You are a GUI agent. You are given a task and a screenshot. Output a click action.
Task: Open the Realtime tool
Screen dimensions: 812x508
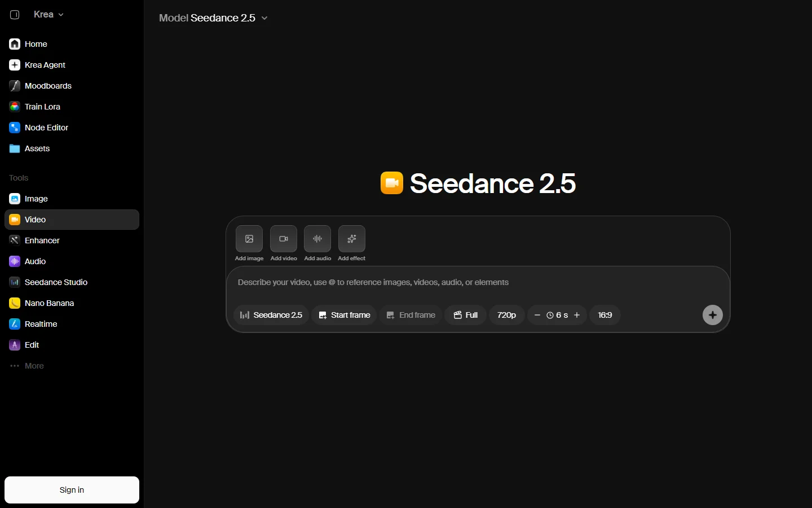click(72, 324)
